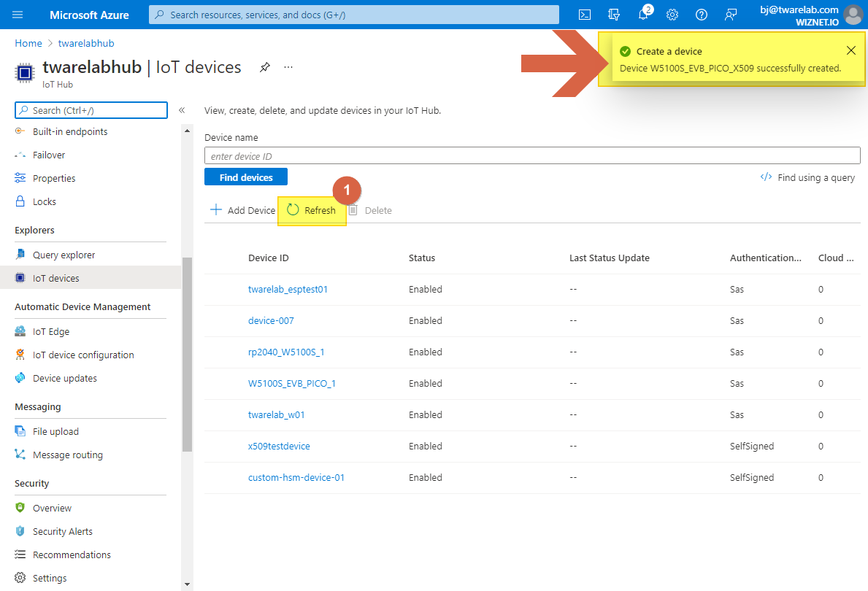Viewport: 868px width, 591px height.
Task: Open device device-007
Action: click(271, 320)
